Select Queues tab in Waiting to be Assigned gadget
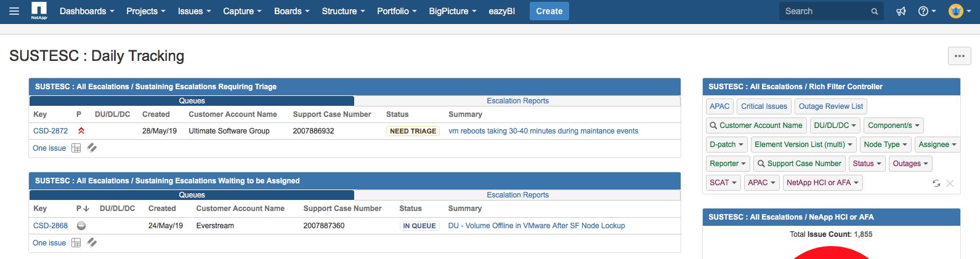The height and width of the screenshot is (259, 980). [x=192, y=195]
